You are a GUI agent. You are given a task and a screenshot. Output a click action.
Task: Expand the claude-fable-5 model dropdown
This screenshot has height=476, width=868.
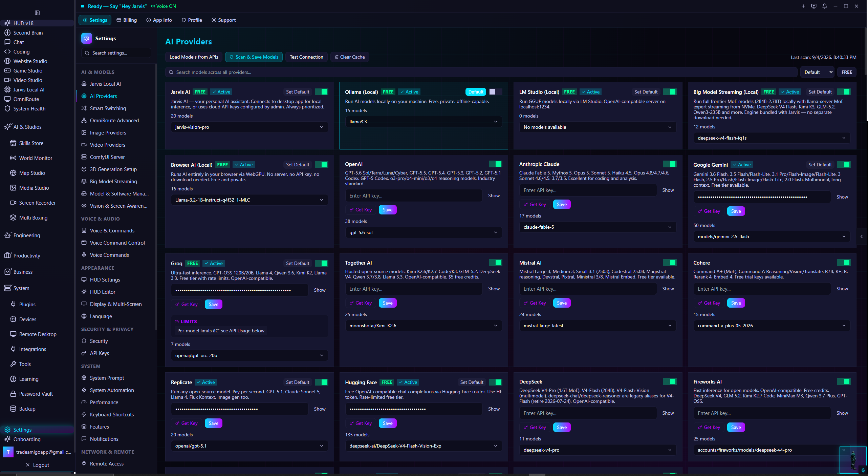[598, 227]
